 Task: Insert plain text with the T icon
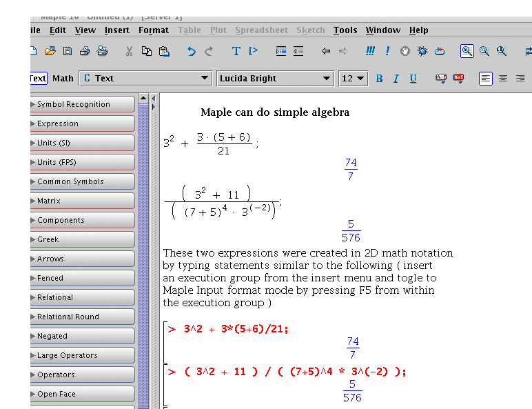(x=236, y=51)
